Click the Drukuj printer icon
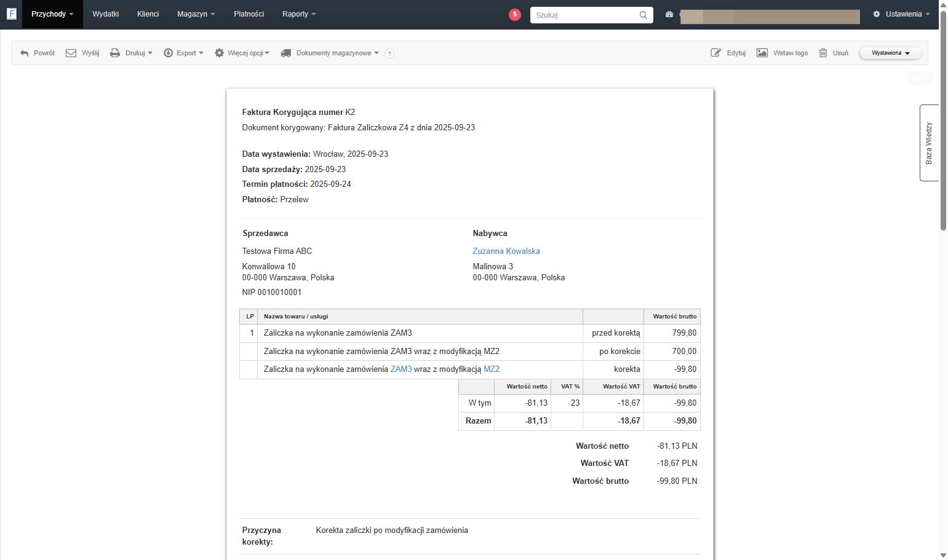 point(115,53)
